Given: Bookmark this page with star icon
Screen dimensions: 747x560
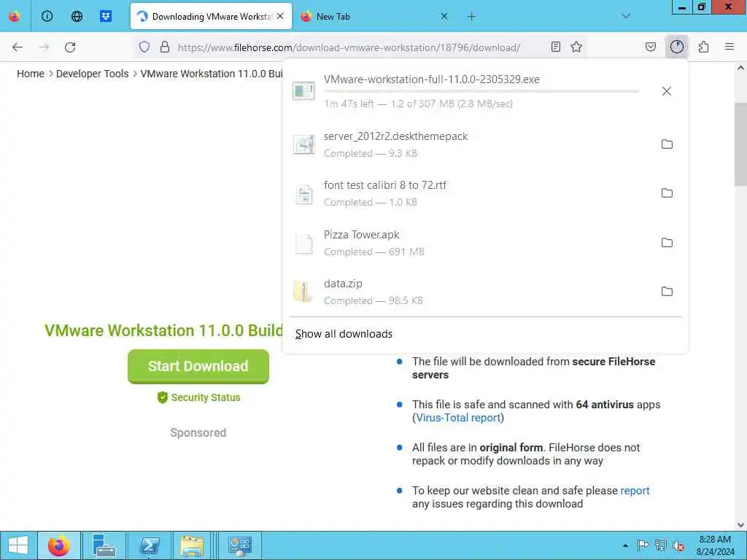Looking at the screenshot, I should tap(576, 47).
